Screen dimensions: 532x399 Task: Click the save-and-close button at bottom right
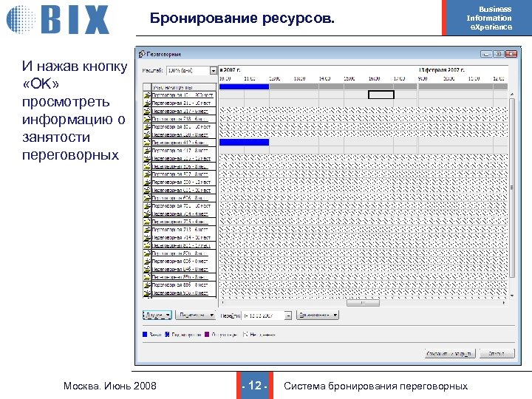click(x=450, y=353)
